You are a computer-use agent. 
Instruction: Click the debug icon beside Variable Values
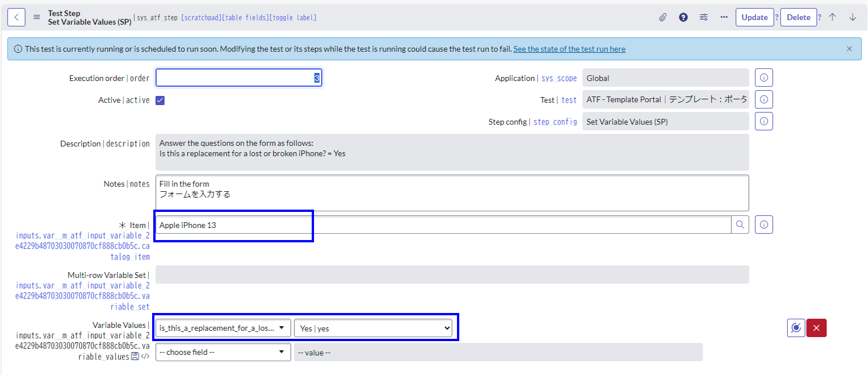click(x=796, y=328)
